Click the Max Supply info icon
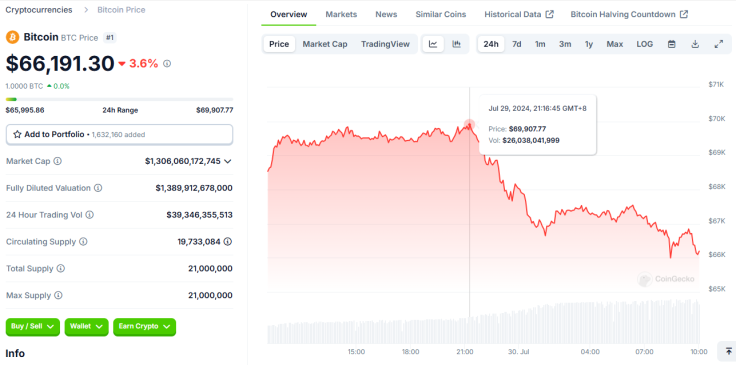The image size is (736, 365). (x=58, y=296)
